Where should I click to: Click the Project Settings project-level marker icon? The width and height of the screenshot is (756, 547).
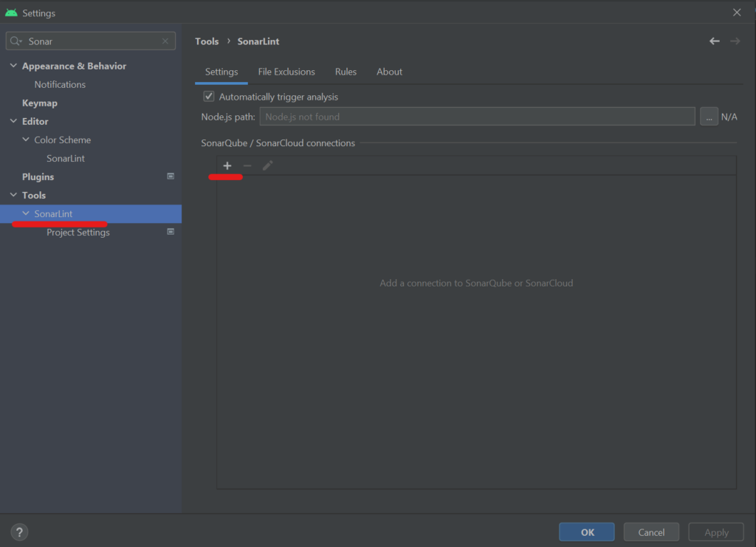(171, 232)
